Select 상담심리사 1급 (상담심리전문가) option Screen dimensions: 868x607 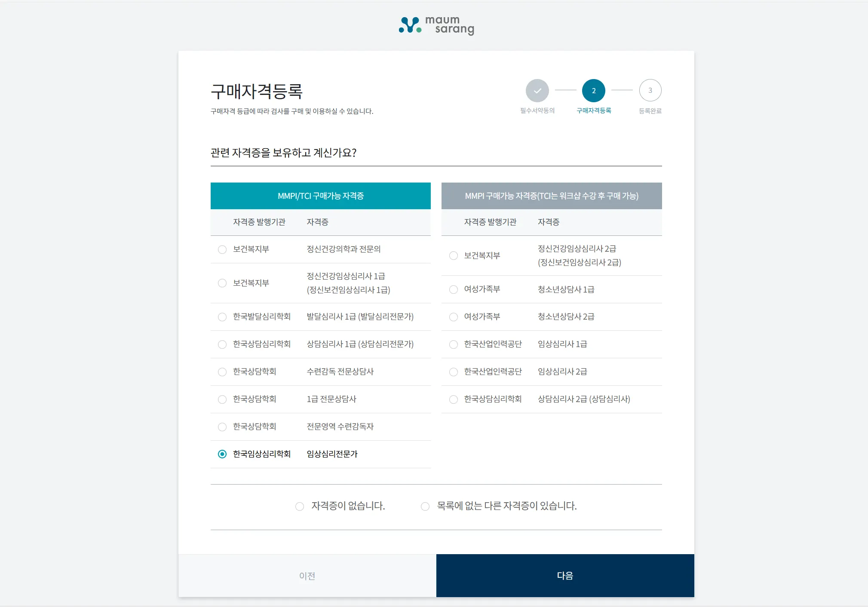click(222, 345)
